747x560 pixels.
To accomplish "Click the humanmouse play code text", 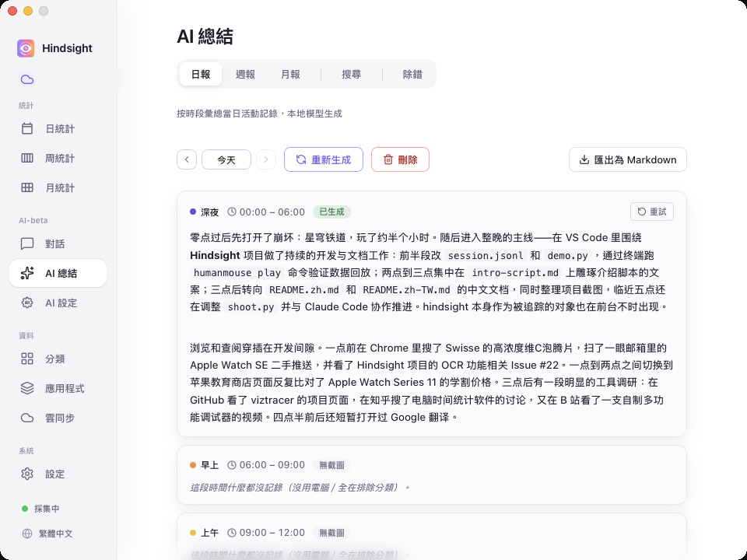I will pos(237,273).
